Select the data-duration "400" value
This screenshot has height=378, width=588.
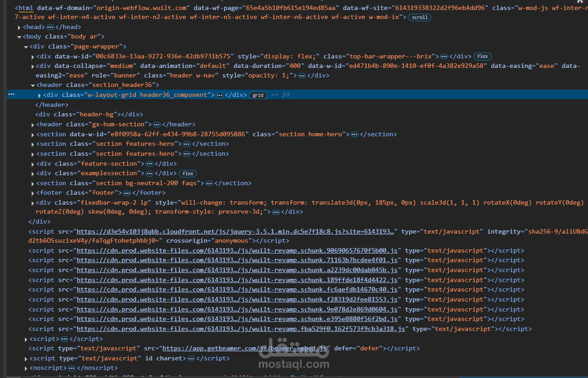click(295, 66)
